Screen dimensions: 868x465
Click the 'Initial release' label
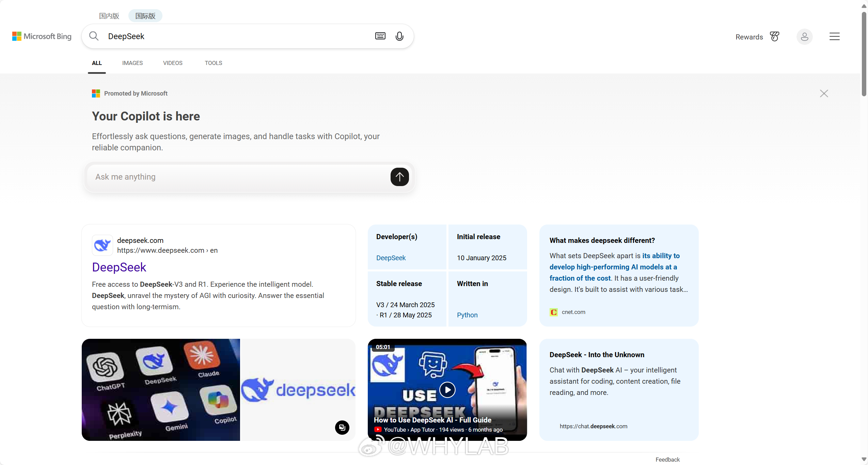[x=478, y=237]
